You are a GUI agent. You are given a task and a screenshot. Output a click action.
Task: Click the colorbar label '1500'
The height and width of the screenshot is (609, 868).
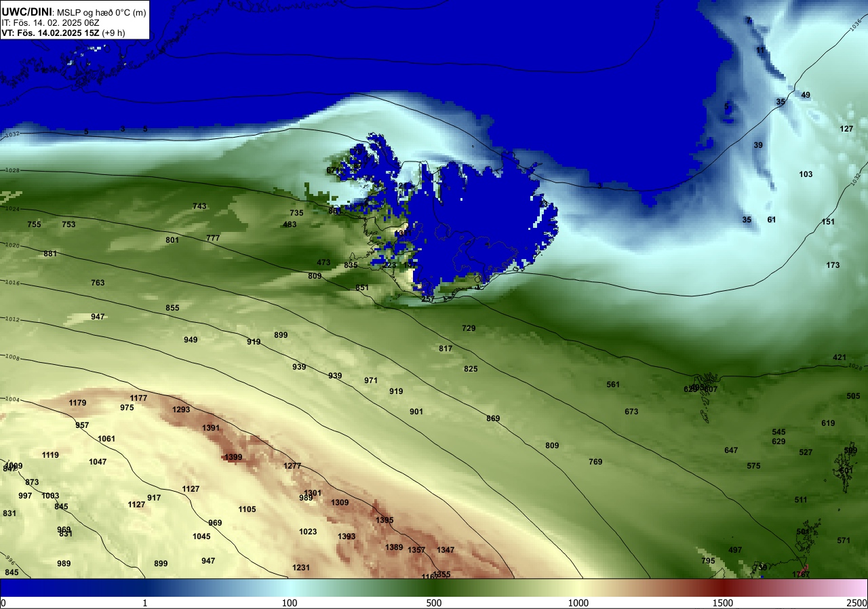723,603
